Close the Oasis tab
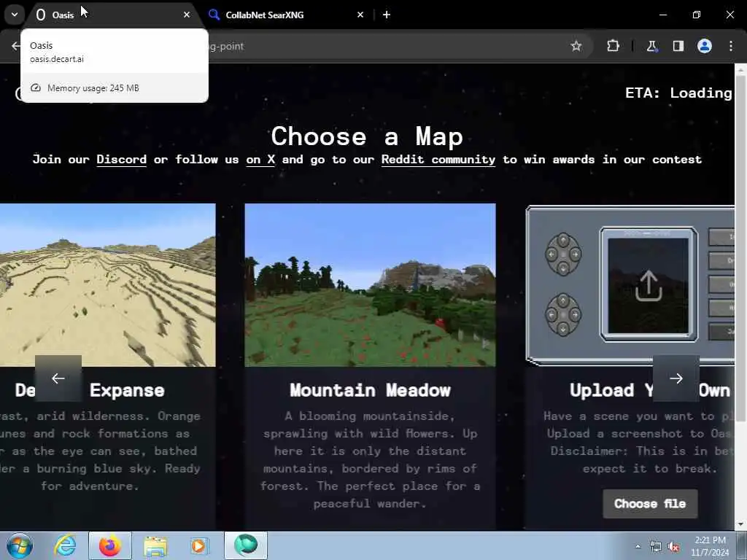Screen dimensions: 747x560 (187, 15)
